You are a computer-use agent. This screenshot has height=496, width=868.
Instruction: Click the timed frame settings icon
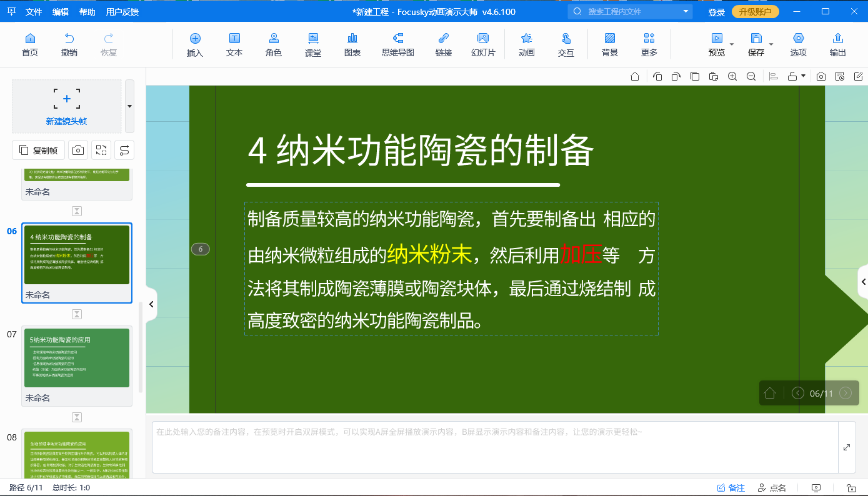point(840,76)
